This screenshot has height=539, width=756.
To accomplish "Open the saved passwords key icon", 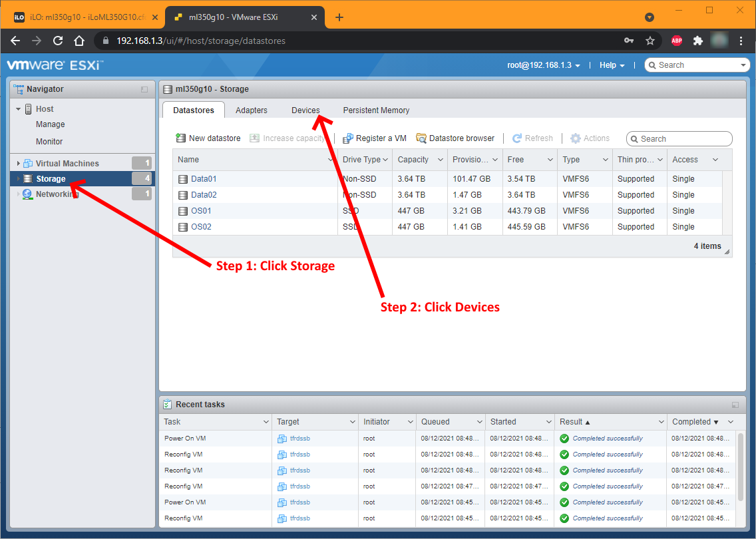I will 629,41.
